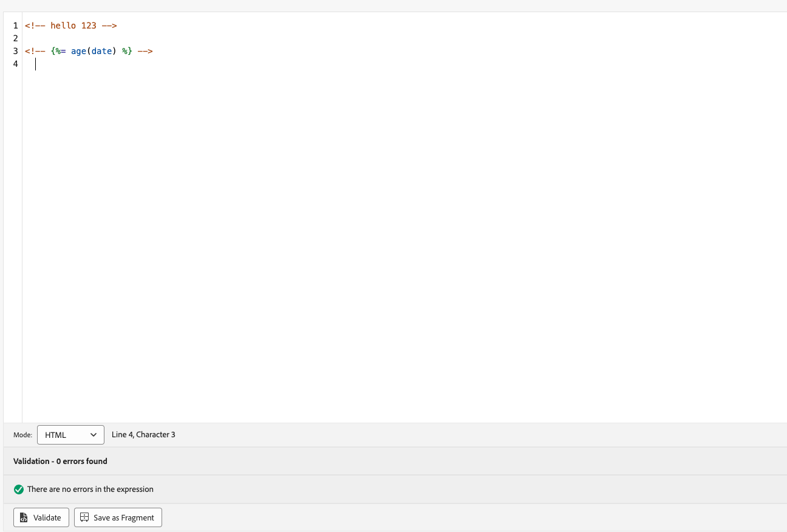Click the chevron inside the HTML mode selector
Image resolution: width=787 pixels, height=532 pixels.
coord(94,434)
